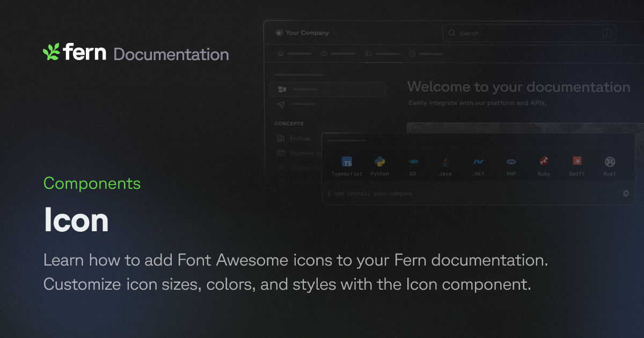Click the Fern leaf logo
644x338 pixels.
[x=52, y=52]
